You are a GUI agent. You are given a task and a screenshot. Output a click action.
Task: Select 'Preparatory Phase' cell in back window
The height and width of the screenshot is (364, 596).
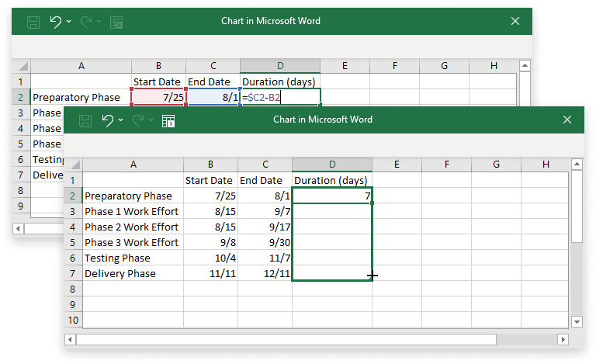(81, 97)
